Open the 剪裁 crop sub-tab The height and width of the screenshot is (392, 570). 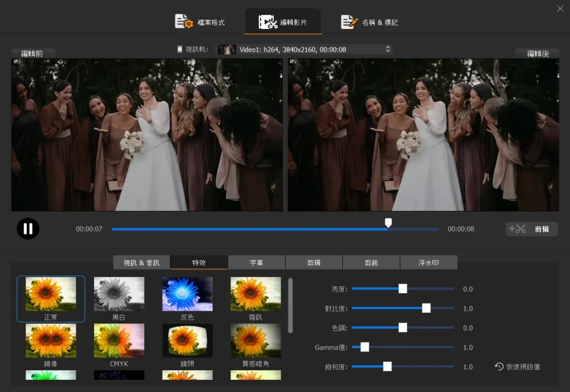(371, 263)
